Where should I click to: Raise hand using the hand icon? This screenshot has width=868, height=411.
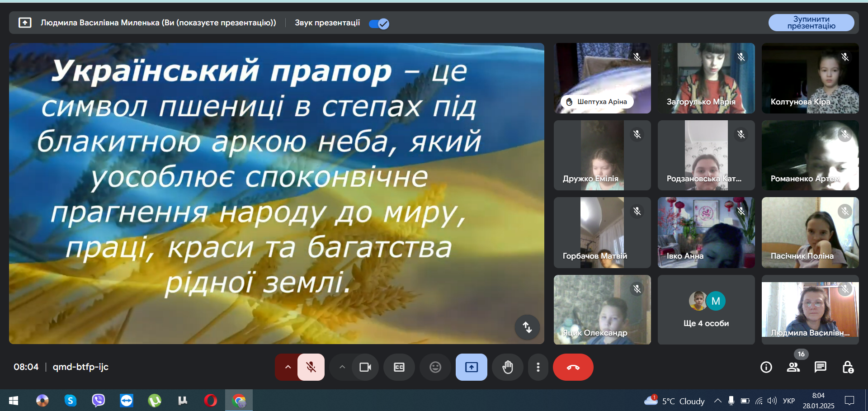(x=508, y=367)
